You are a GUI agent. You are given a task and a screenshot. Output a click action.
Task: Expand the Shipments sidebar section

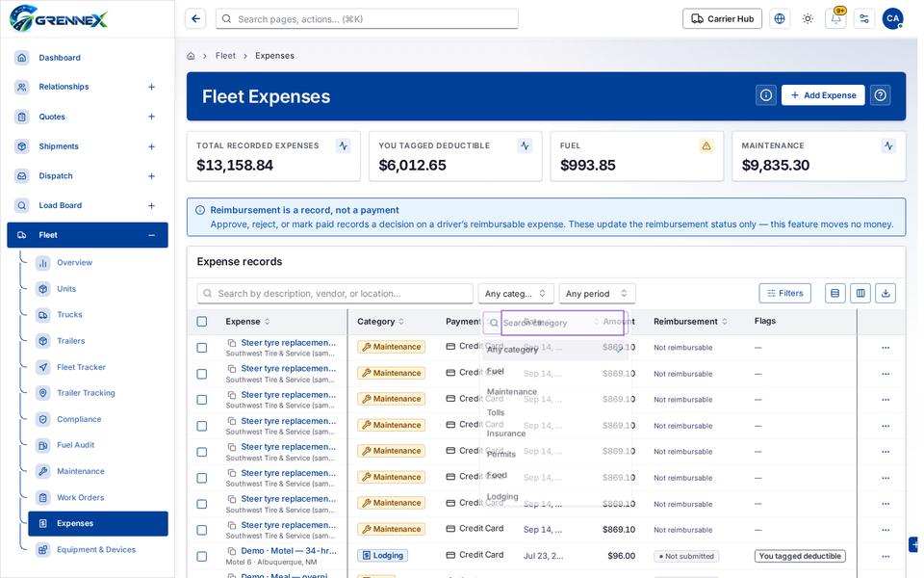point(151,146)
